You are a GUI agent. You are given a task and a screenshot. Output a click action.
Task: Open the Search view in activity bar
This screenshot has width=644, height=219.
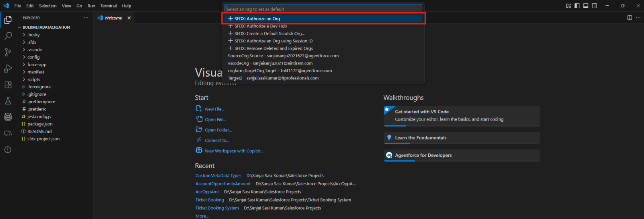pyautogui.click(x=8, y=36)
